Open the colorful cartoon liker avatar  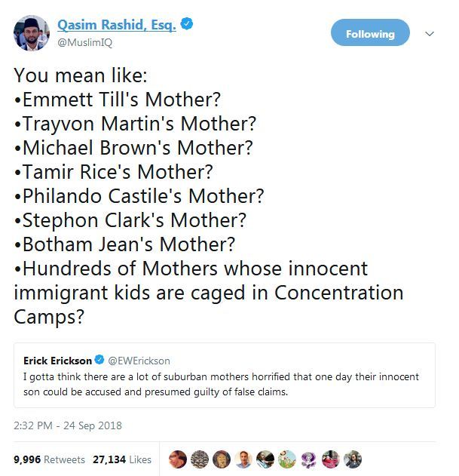[287, 459]
